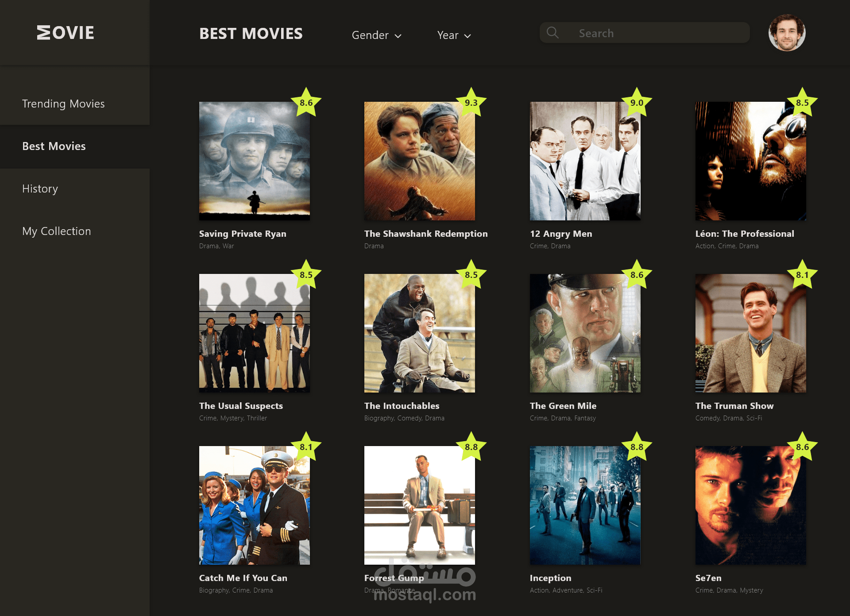Image resolution: width=850 pixels, height=616 pixels.
Task: Click 'Action, Adventure, Sci-Fi' genre text
Action: (x=566, y=590)
